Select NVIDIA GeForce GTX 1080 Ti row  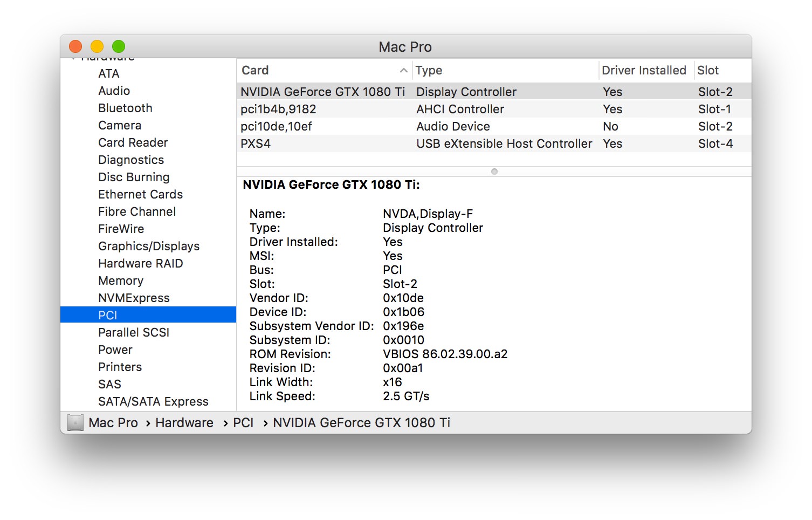point(494,92)
